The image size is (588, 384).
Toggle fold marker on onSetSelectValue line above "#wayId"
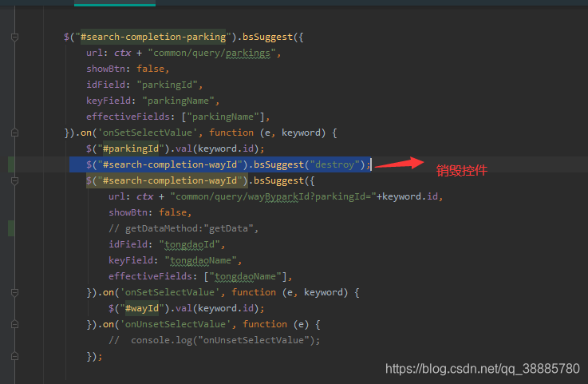pos(14,292)
